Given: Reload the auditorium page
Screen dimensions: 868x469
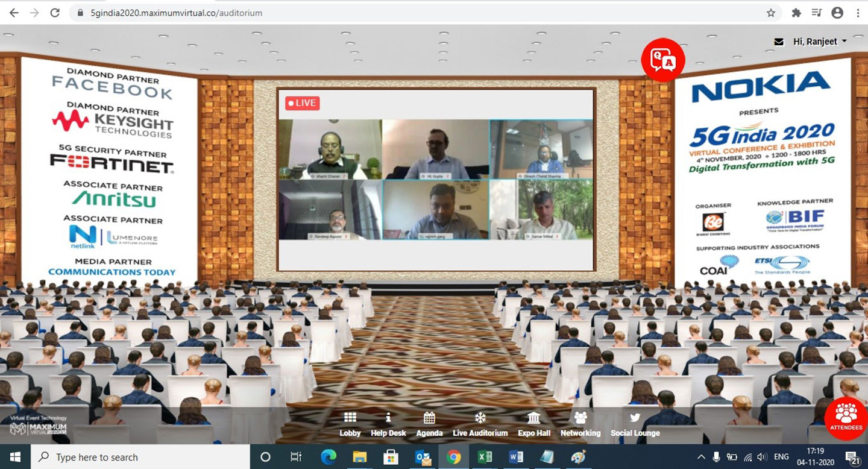Looking at the screenshot, I should [x=55, y=13].
